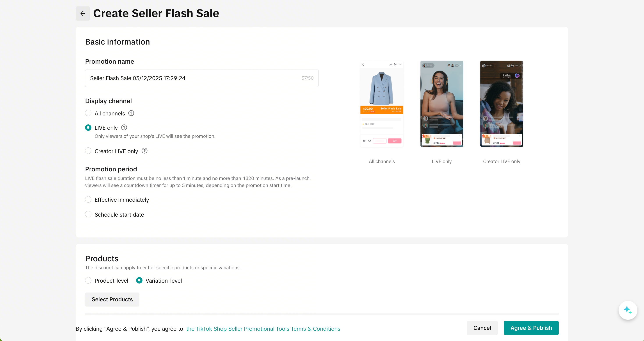Choose Effective immediately promotion period
644x341 pixels.
pyautogui.click(x=88, y=199)
